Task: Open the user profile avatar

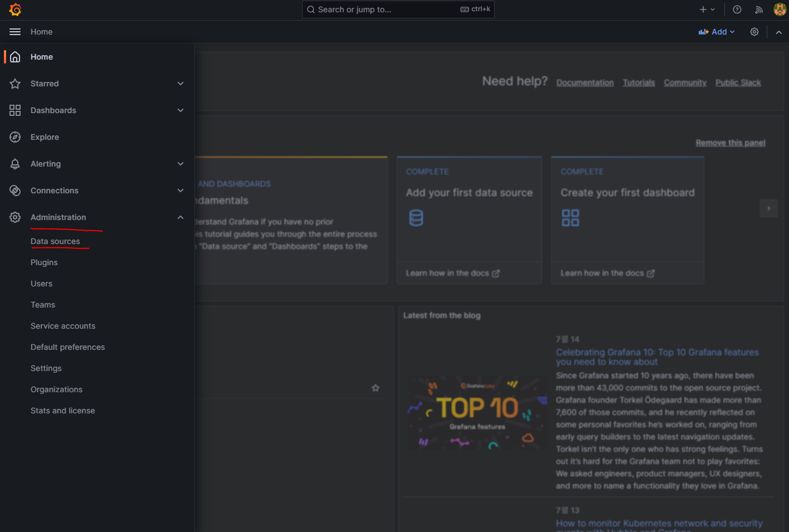Action: tap(780, 9)
